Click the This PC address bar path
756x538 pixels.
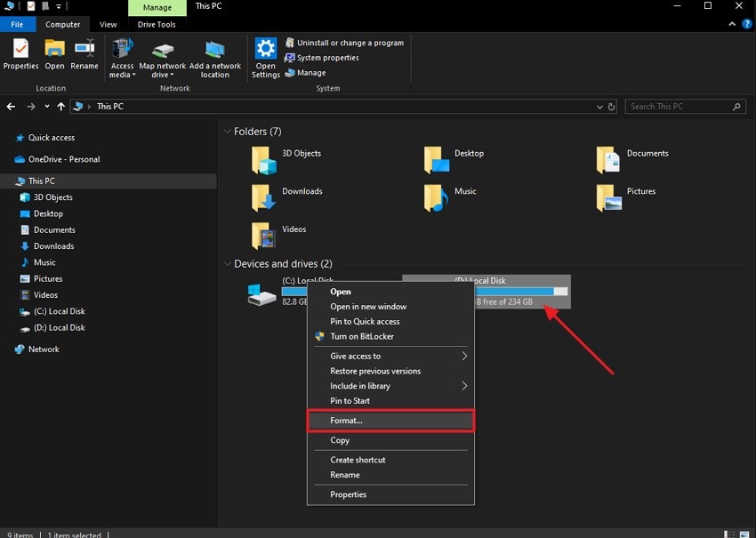[x=110, y=106]
